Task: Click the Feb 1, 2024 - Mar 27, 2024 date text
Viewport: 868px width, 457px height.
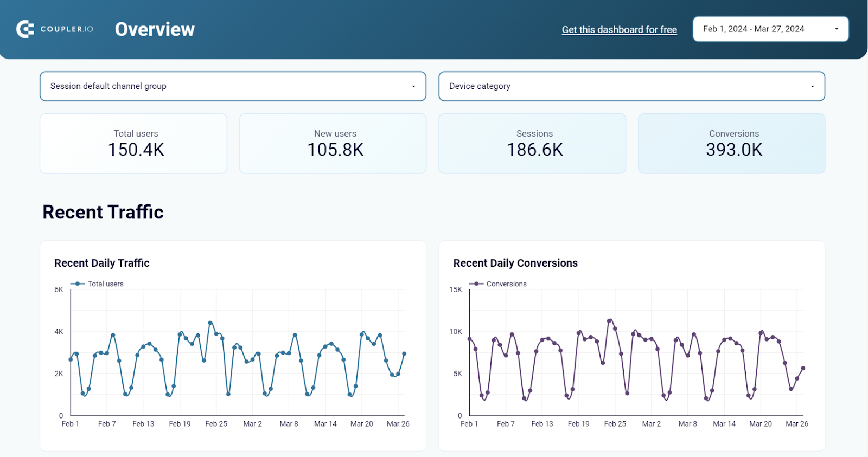Action: point(754,29)
